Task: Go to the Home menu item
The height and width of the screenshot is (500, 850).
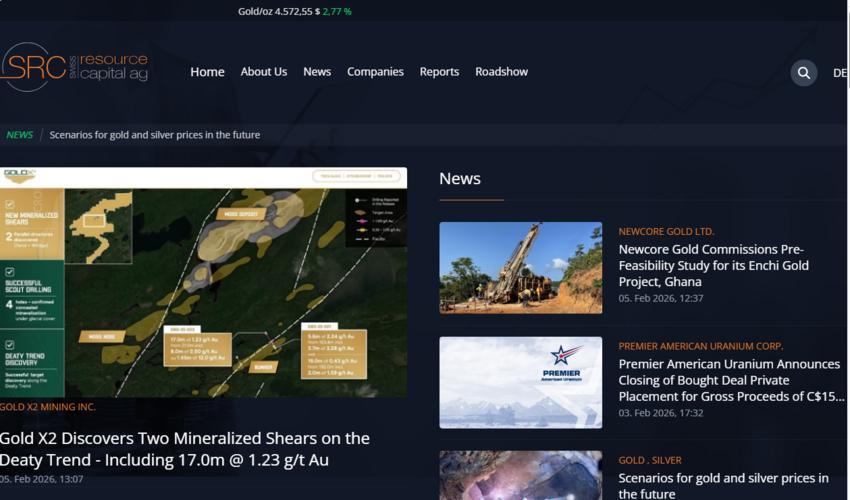Action: tap(207, 72)
